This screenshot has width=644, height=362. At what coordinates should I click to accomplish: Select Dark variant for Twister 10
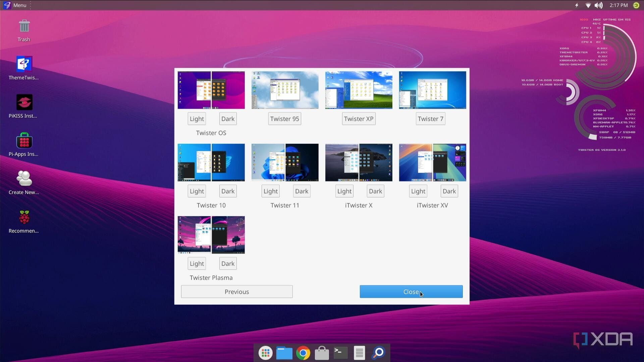pos(227,191)
